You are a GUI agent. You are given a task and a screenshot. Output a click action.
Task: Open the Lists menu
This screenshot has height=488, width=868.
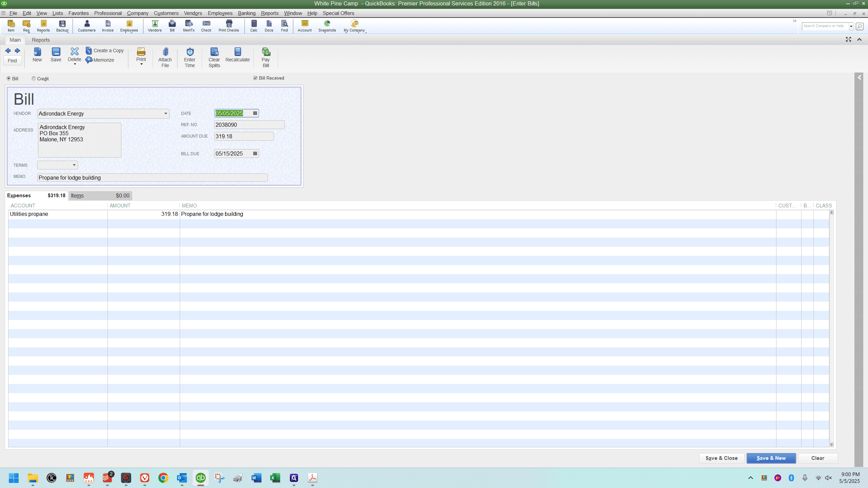(58, 13)
